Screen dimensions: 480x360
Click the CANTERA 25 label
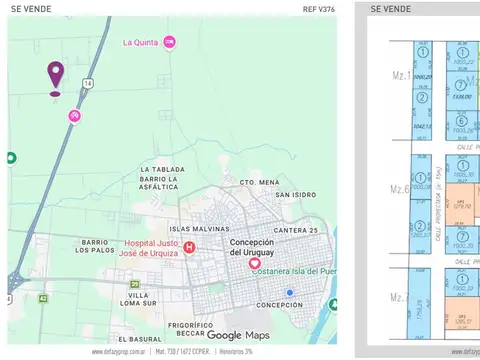coord(296,230)
